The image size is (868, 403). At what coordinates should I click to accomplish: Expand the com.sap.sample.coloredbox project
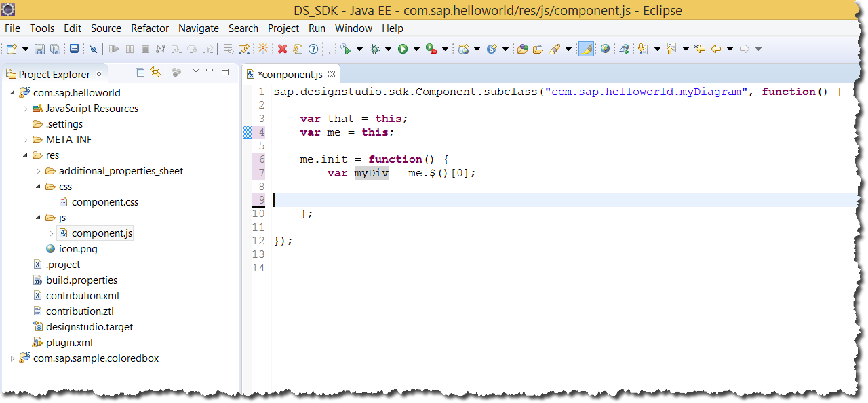point(12,358)
